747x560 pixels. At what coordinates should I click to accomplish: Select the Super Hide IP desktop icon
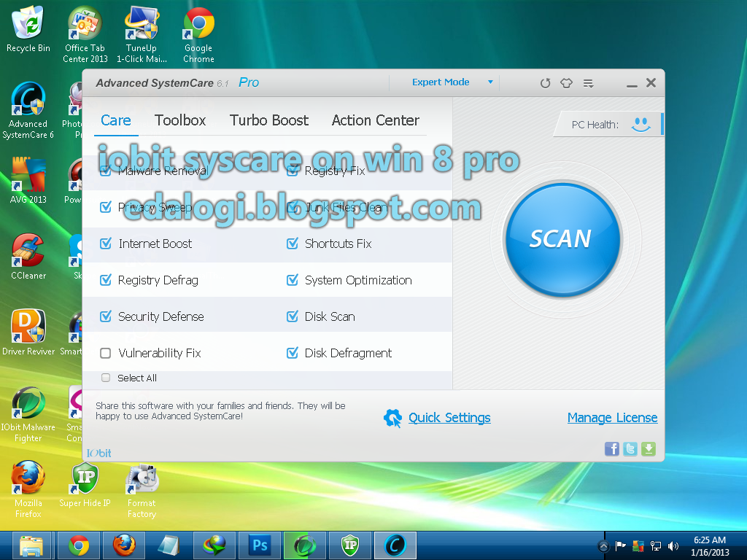[85, 484]
